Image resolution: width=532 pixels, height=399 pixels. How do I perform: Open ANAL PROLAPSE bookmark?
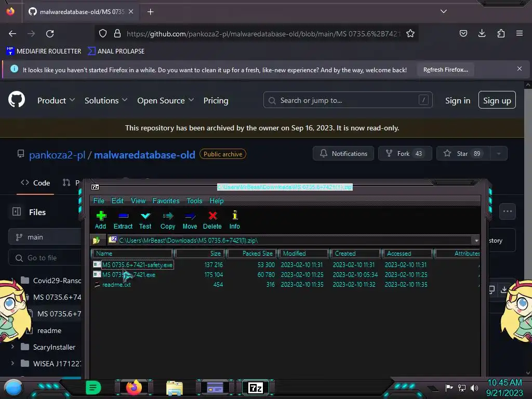[116, 51]
